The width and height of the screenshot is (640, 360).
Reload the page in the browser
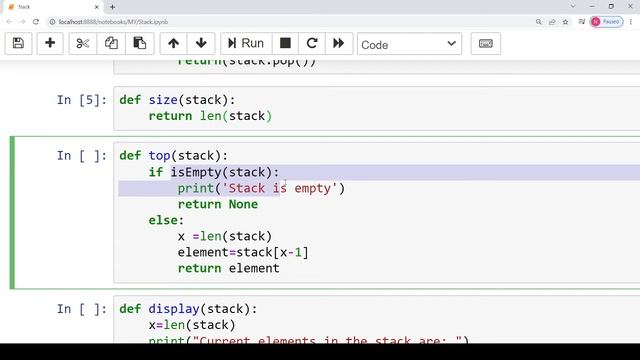point(36,22)
